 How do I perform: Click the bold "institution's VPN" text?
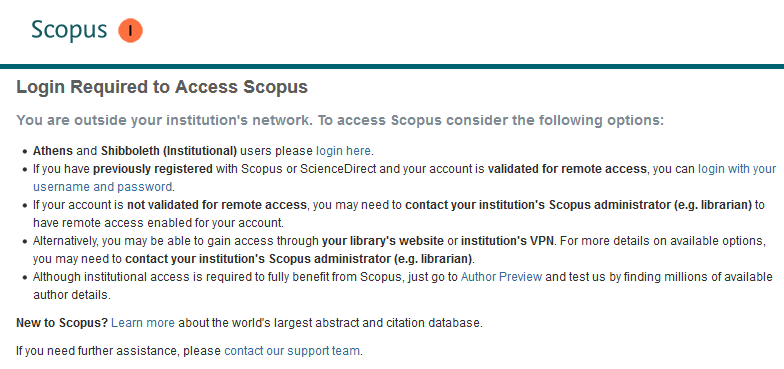point(508,241)
